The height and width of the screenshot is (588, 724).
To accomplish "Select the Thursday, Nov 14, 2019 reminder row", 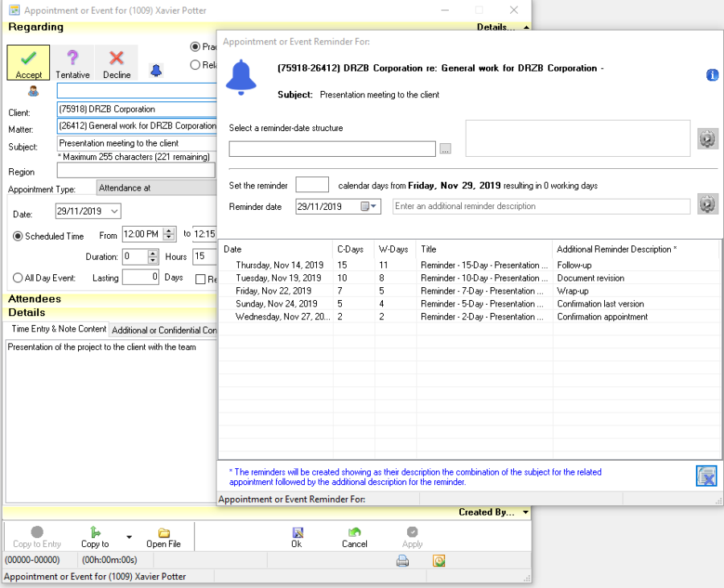I will pyautogui.click(x=468, y=265).
